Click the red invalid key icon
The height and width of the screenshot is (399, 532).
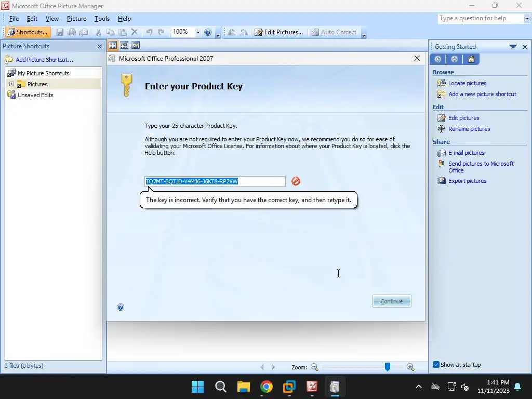[296, 181]
